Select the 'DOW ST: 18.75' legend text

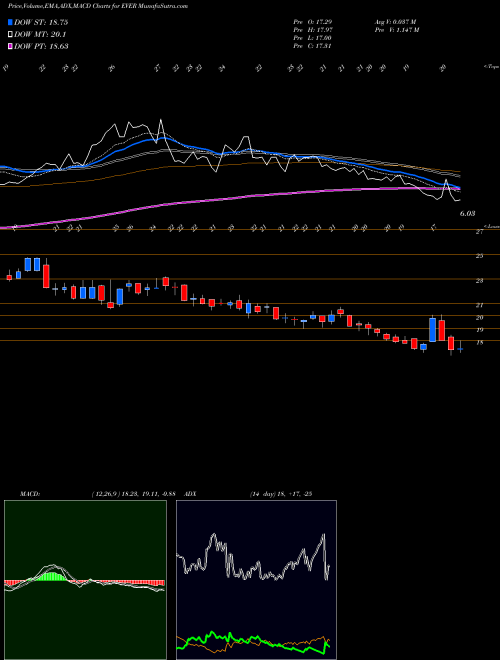click(x=41, y=22)
